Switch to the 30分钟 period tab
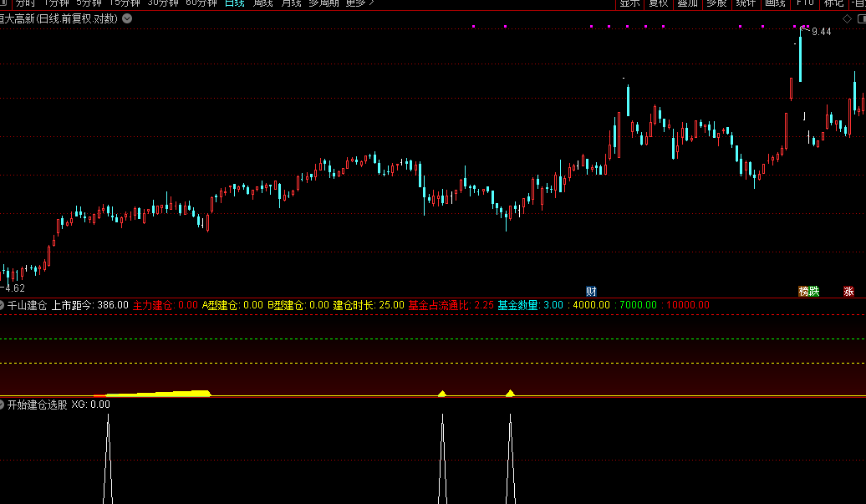 click(163, 3)
